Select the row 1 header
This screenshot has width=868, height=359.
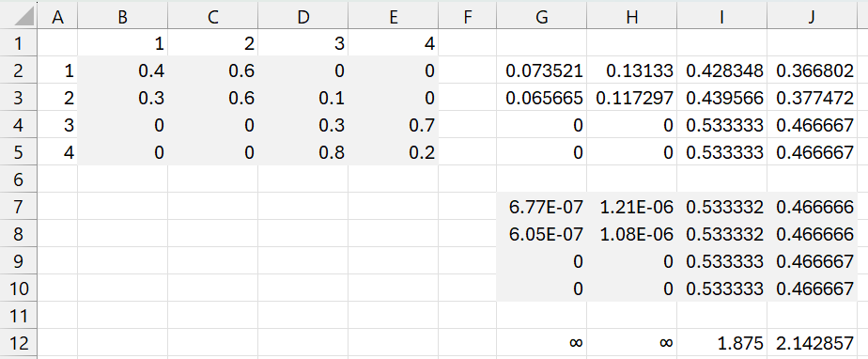(x=18, y=42)
